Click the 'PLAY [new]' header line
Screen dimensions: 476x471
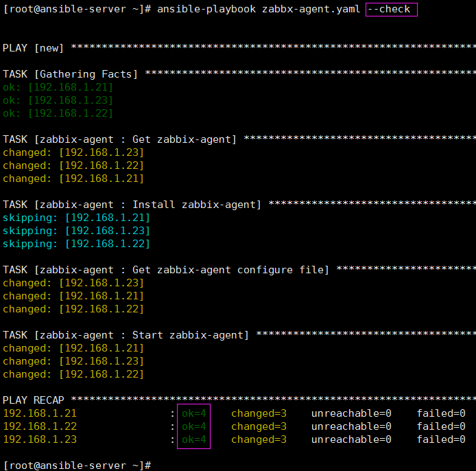(x=33, y=48)
